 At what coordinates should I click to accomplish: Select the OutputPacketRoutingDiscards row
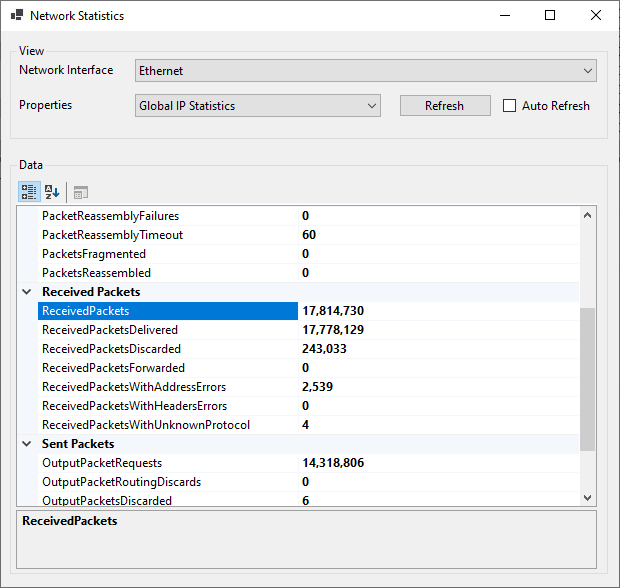[308, 482]
